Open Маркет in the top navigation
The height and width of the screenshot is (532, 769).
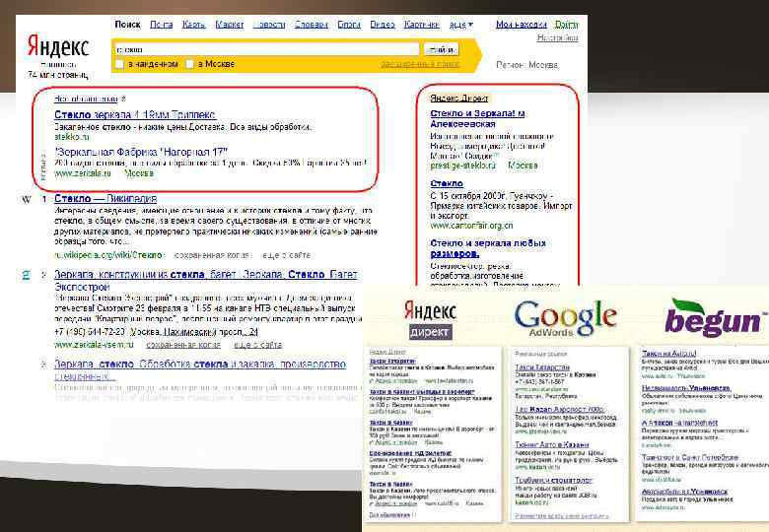pyautogui.click(x=230, y=25)
